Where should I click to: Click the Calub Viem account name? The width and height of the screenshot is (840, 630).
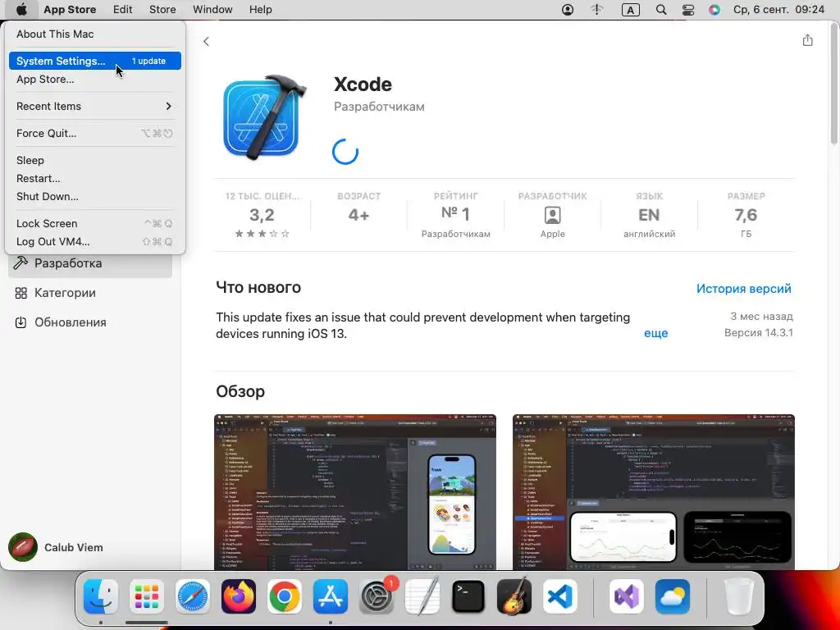click(73, 547)
